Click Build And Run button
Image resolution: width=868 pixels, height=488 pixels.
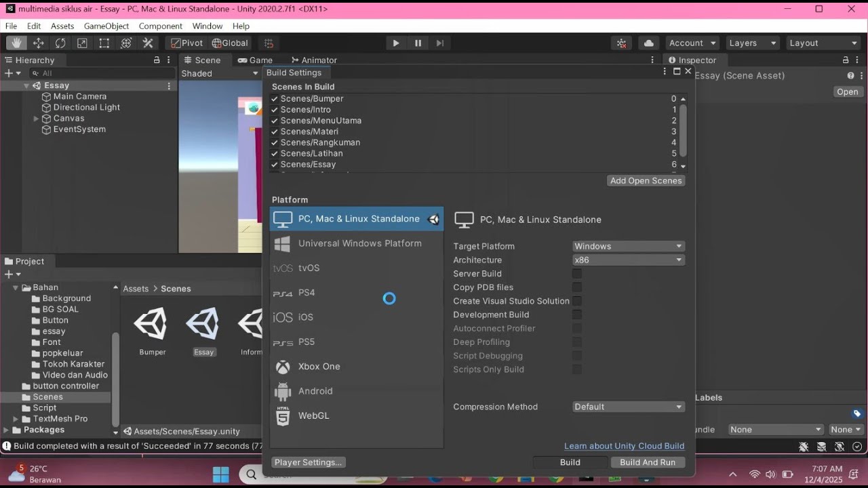648,462
